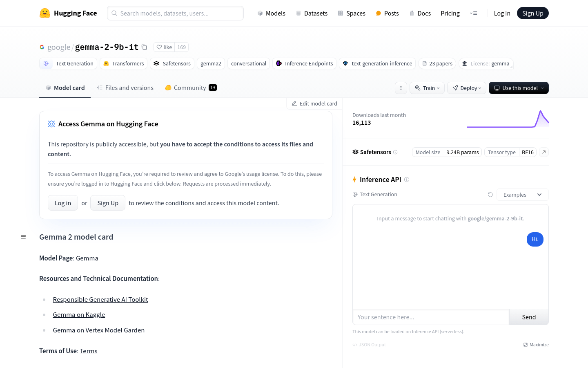Screen dimensions: 588x368
Task: Click the 9.24B params value
Action: coord(463,152)
